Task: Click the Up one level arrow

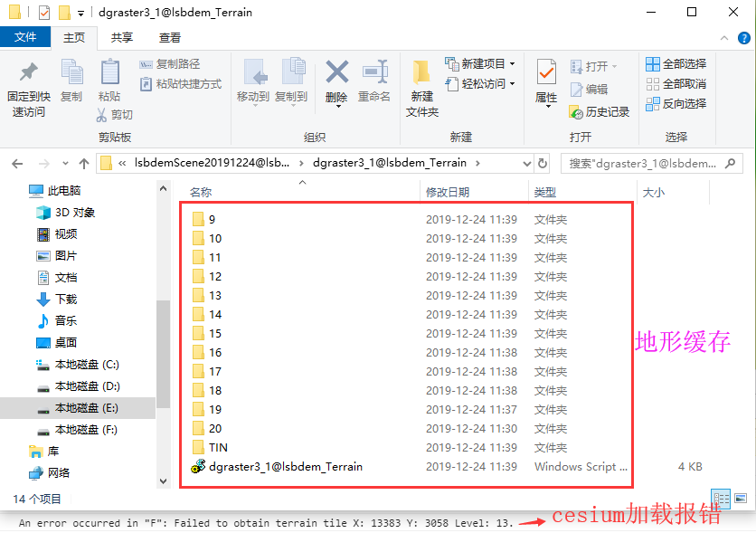Action: 84,164
